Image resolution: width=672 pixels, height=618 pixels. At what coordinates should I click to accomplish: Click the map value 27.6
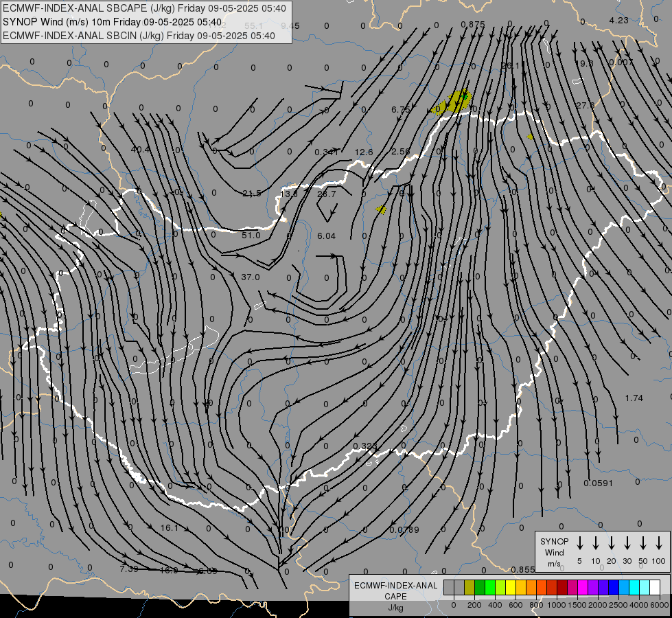point(586,106)
